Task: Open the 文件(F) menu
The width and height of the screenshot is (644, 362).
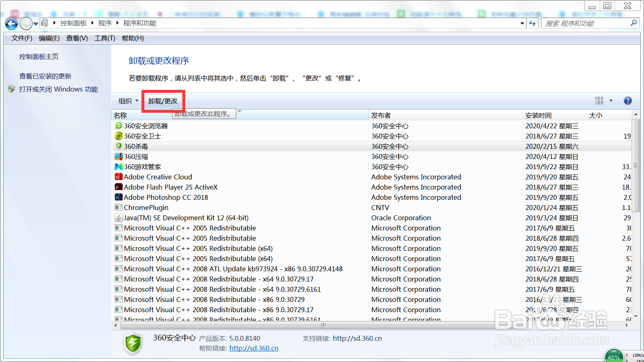Action: [22, 38]
